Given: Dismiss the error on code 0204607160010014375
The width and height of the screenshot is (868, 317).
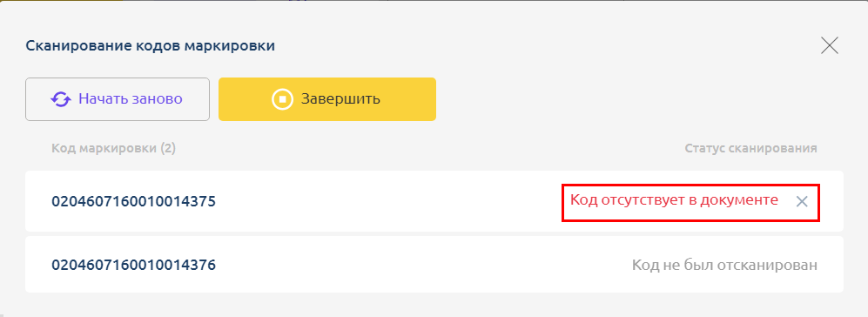Looking at the screenshot, I should click(x=802, y=202).
